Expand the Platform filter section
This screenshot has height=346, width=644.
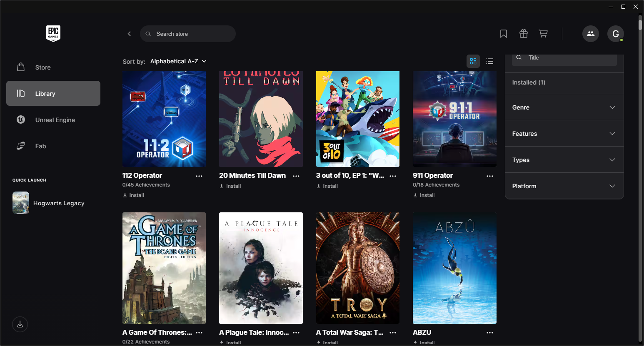[x=564, y=186]
